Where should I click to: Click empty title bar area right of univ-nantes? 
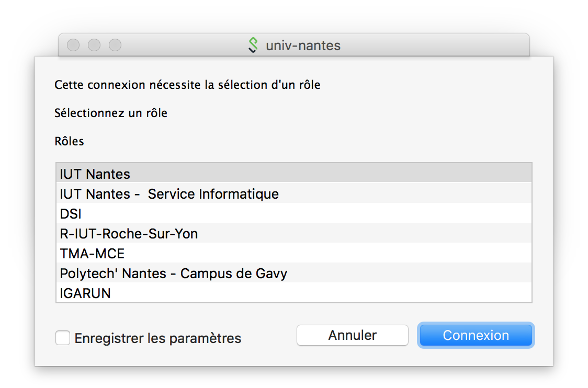434,45
